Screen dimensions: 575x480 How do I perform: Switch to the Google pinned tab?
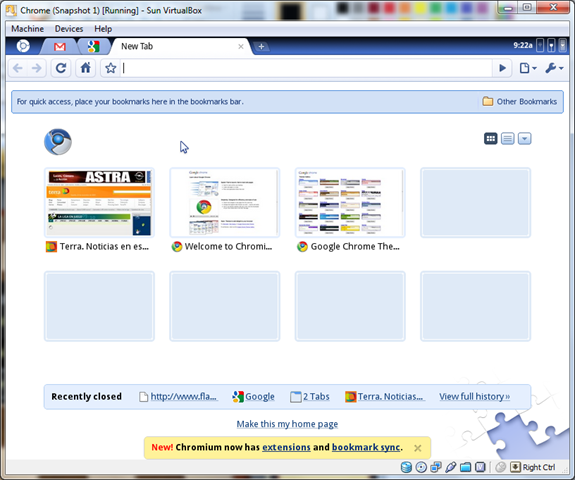click(x=93, y=47)
